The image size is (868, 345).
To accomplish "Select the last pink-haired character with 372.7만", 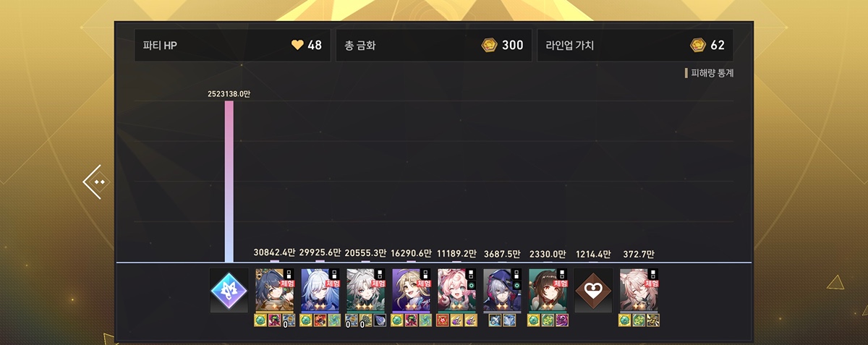I will click(639, 291).
